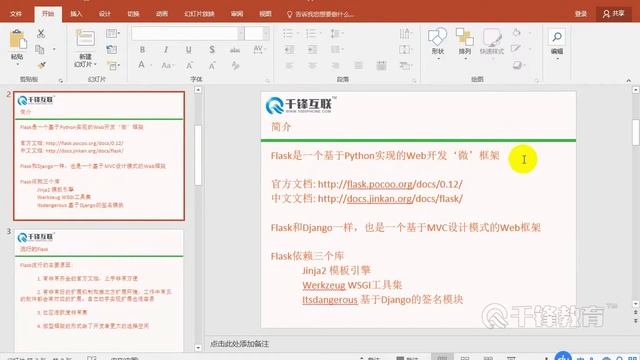
Task: Click the decrease indent icon
Action: pos(289,49)
